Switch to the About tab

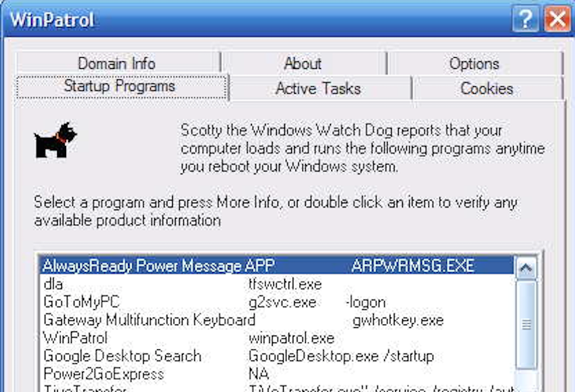pos(304,63)
